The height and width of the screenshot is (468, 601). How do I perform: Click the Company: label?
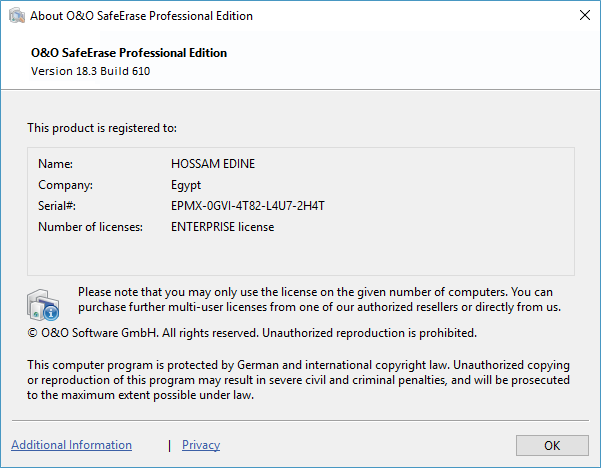pyautogui.click(x=66, y=185)
